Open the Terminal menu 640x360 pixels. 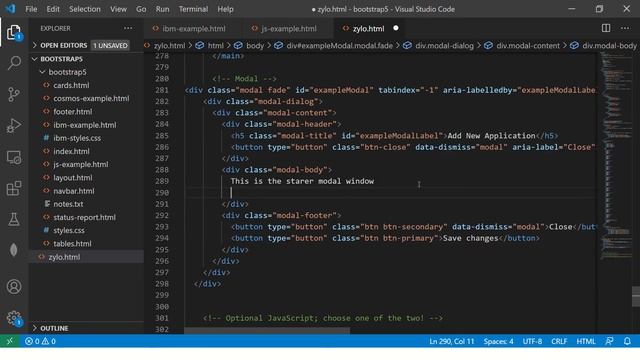pyautogui.click(x=193, y=9)
